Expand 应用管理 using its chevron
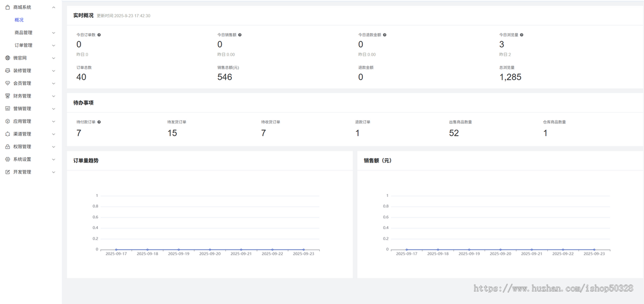644x304 pixels. pyautogui.click(x=54, y=121)
